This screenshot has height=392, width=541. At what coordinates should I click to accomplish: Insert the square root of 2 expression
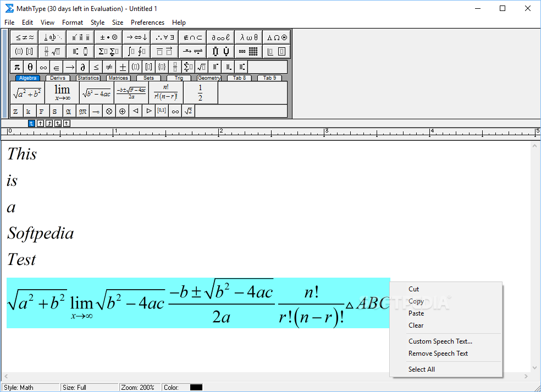(x=189, y=111)
